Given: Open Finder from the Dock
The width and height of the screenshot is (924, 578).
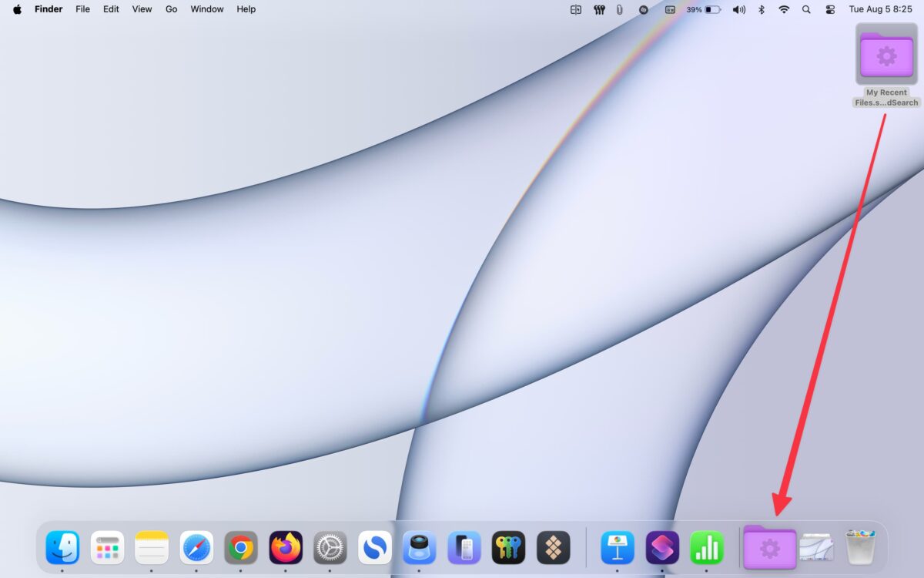Looking at the screenshot, I should [62, 548].
